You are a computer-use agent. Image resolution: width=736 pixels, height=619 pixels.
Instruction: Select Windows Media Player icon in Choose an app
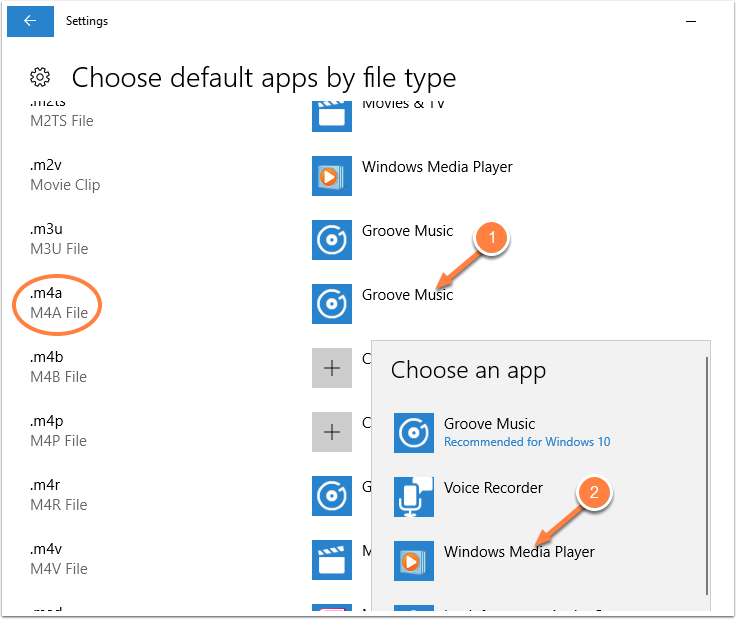[x=414, y=561]
